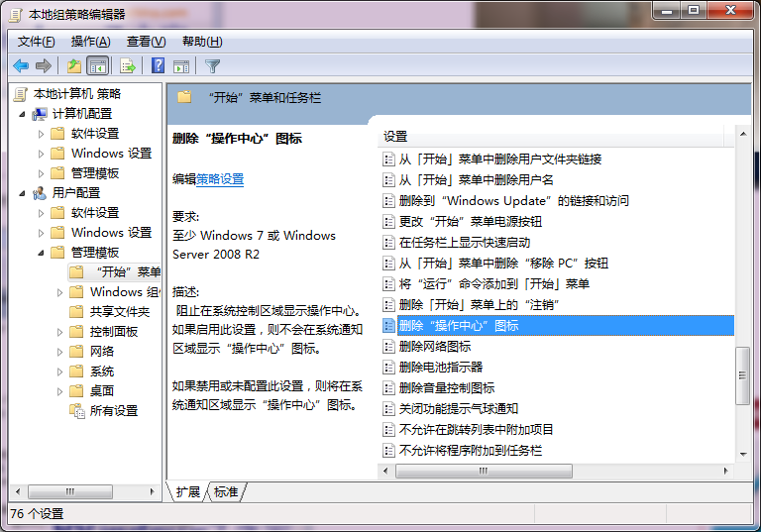
Task: Click the Up one level folder icon
Action: [74, 66]
